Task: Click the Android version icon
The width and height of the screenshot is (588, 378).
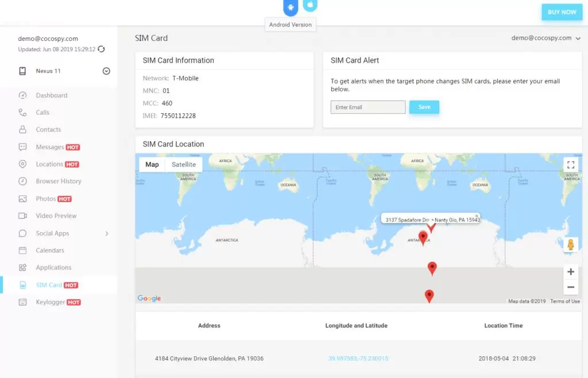Action: 291,7
